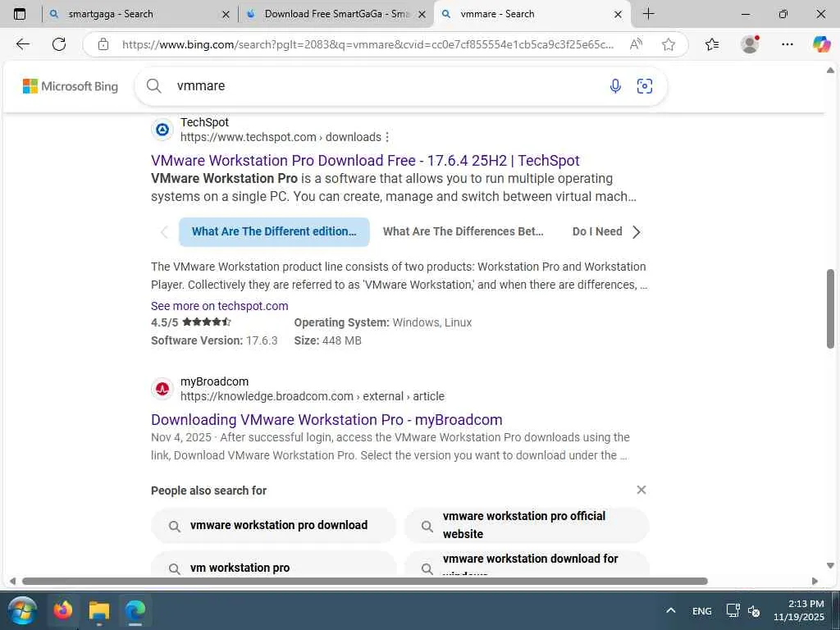The width and height of the screenshot is (840, 630).
Task: View site information lock icon
Action: click(x=103, y=44)
